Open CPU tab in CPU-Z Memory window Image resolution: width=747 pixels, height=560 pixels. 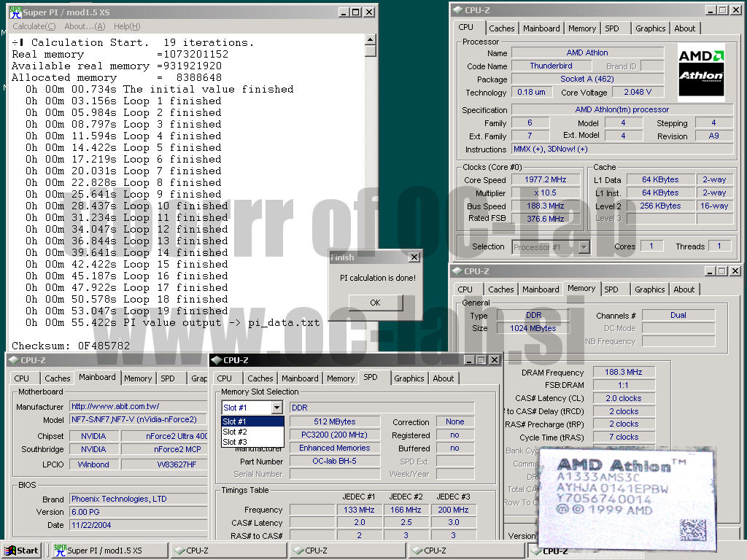[x=465, y=289]
